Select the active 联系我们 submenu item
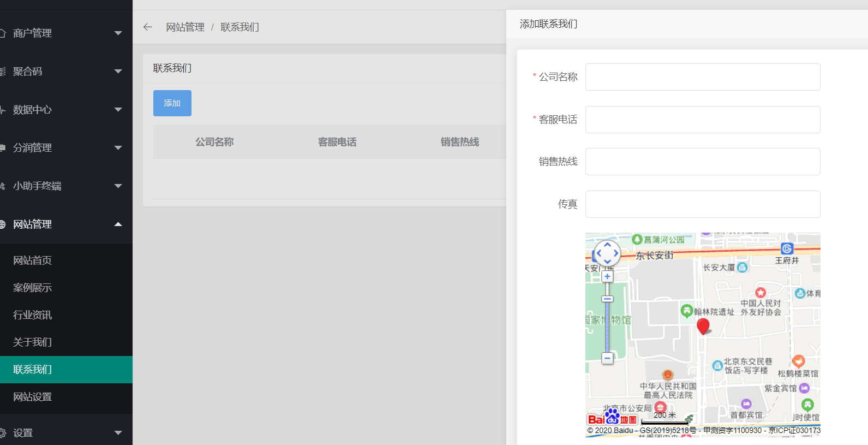 pyautogui.click(x=66, y=370)
